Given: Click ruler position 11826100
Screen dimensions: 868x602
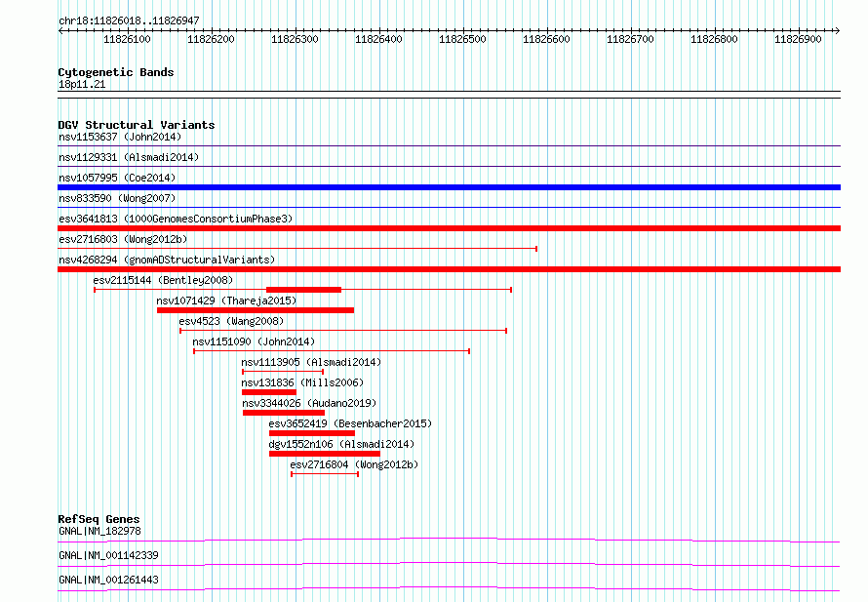Looking at the screenshot, I should tap(128, 39).
